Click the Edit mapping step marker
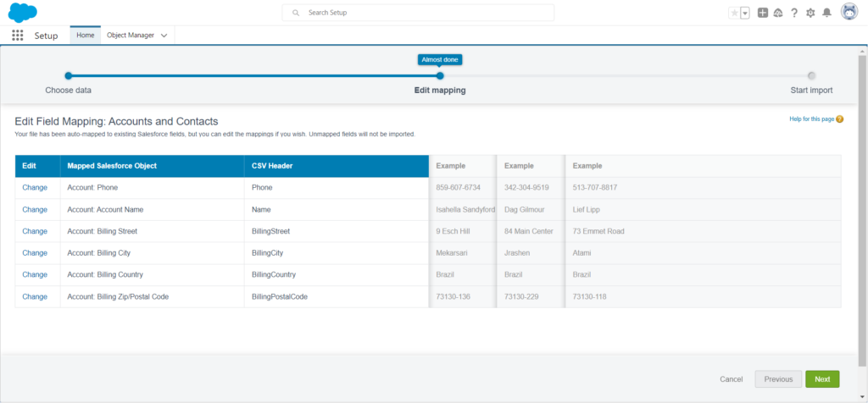Image resolution: width=868 pixels, height=403 pixels. (x=440, y=75)
